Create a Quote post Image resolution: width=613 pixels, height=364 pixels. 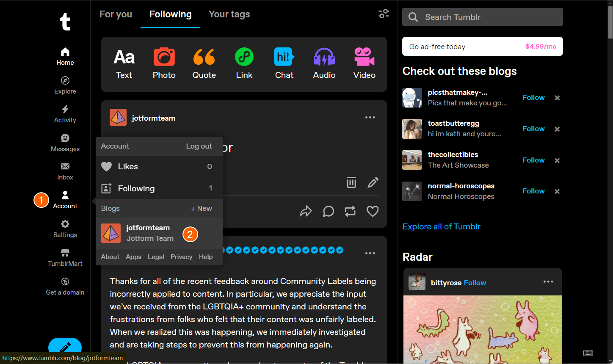(x=204, y=64)
